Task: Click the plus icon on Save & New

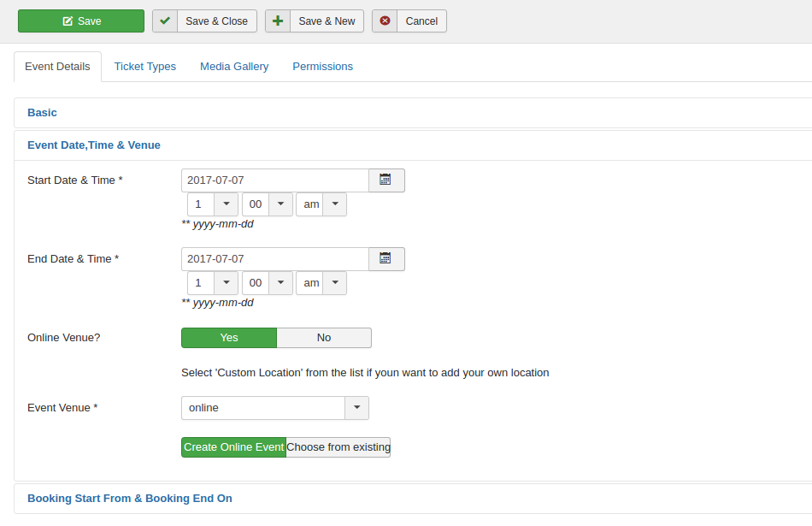Action: 278,21
